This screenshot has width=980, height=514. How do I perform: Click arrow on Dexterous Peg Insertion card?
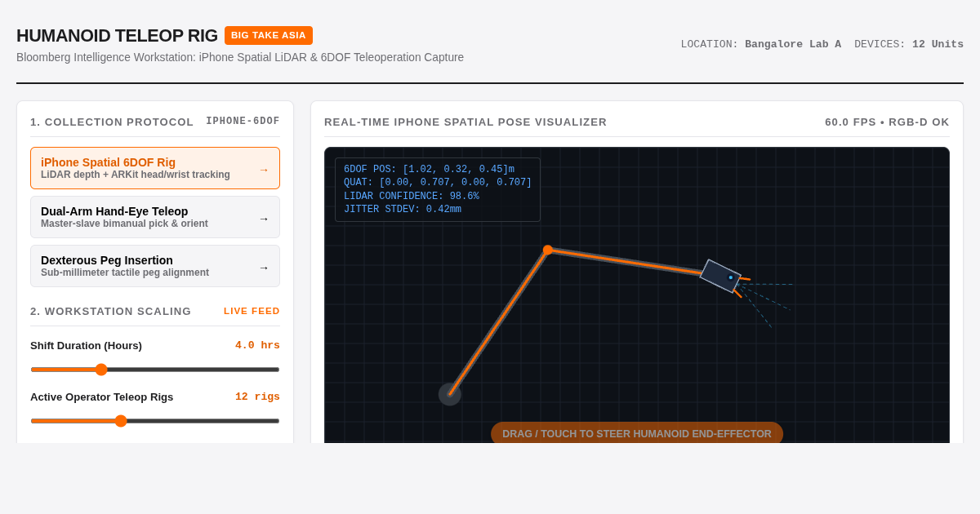264,268
